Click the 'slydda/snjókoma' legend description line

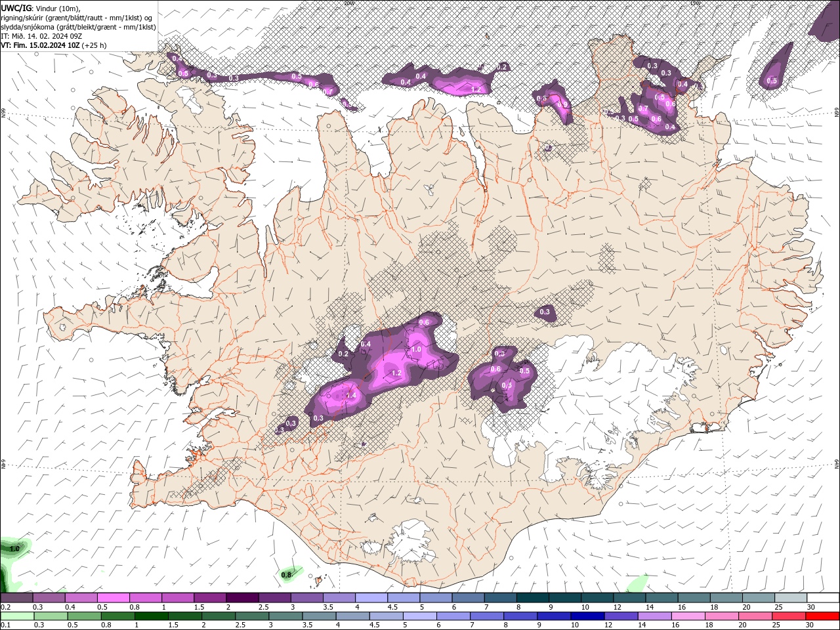(78, 27)
